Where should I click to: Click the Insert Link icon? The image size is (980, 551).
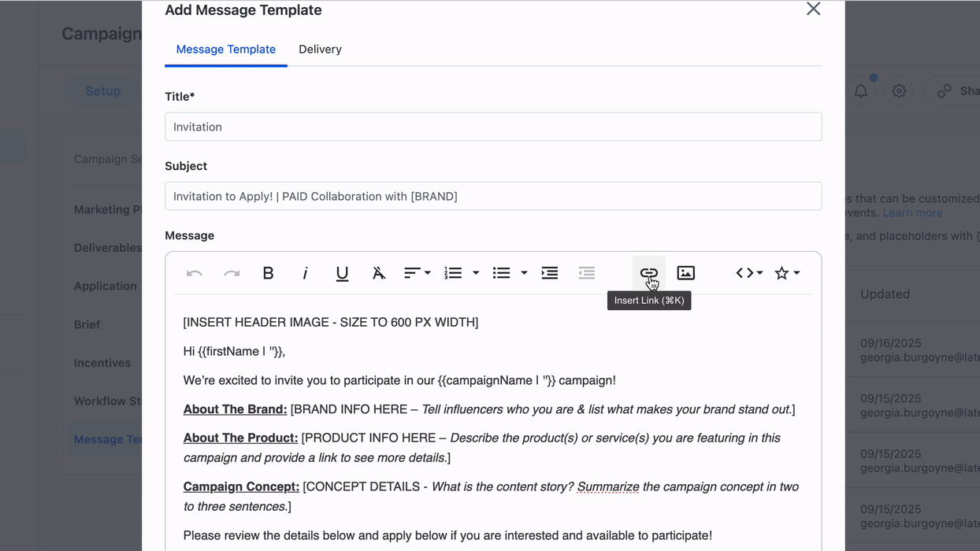(648, 273)
